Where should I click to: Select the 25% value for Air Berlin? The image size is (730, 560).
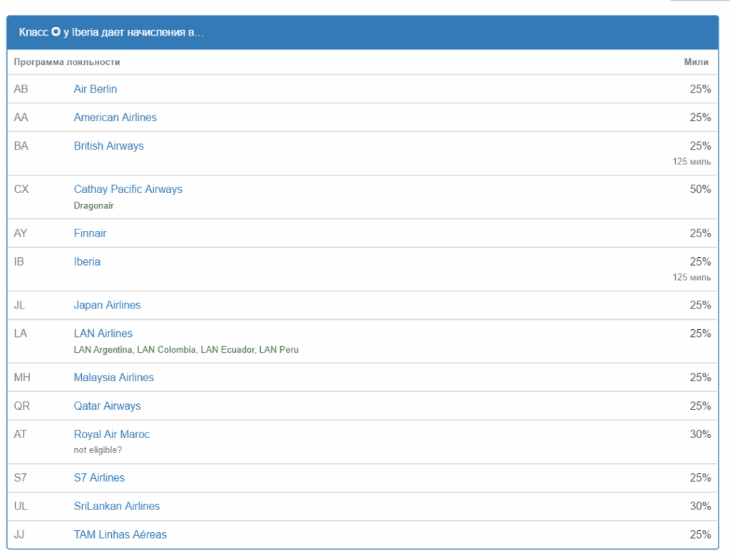(x=700, y=89)
